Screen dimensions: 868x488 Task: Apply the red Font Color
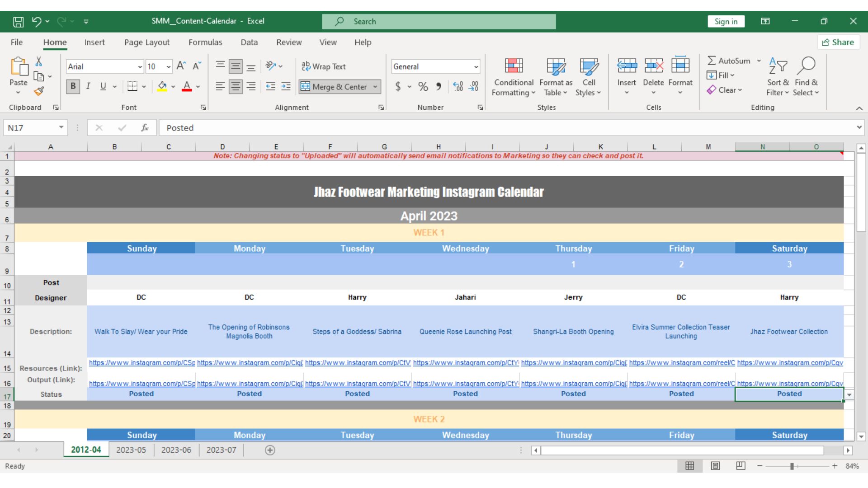pyautogui.click(x=187, y=86)
